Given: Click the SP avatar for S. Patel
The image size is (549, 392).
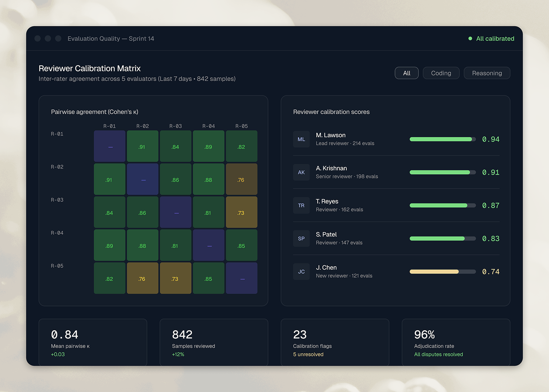Looking at the screenshot, I should tap(302, 239).
